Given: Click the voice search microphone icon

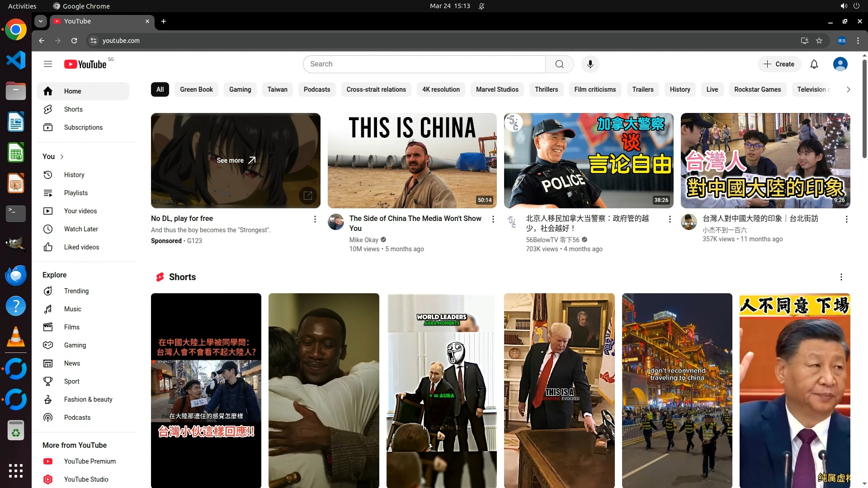Looking at the screenshot, I should tap(590, 64).
